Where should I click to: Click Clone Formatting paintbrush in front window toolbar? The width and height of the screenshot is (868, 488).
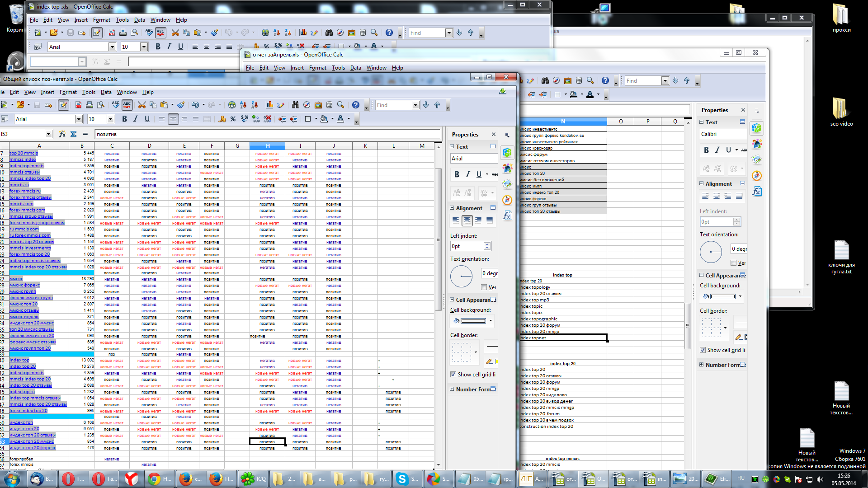pos(181,105)
